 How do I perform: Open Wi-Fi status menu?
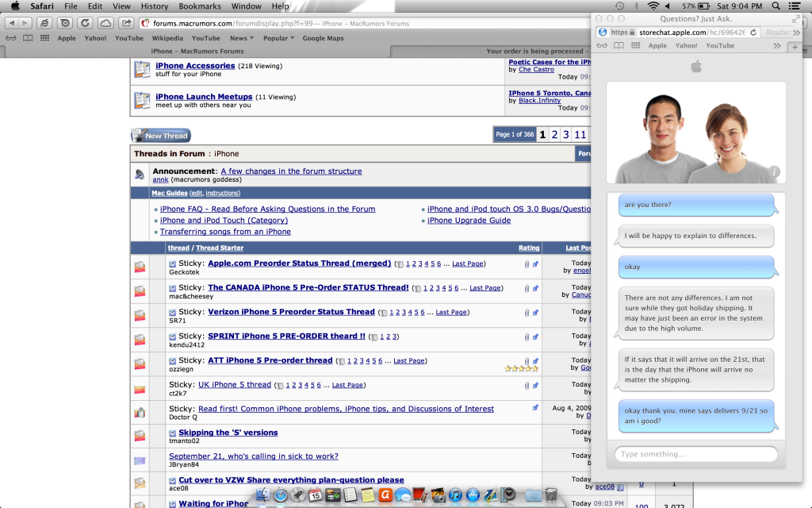pyautogui.click(x=653, y=6)
